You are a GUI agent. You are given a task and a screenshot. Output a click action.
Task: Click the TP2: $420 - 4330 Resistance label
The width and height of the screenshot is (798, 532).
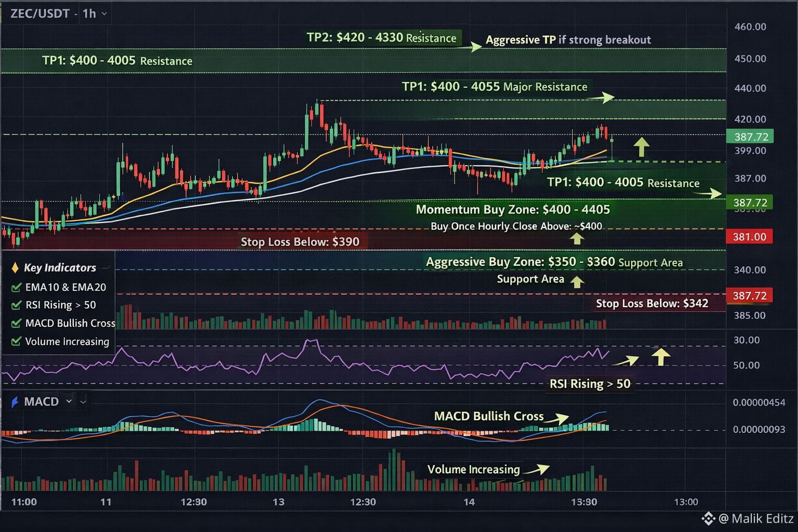[x=381, y=37]
